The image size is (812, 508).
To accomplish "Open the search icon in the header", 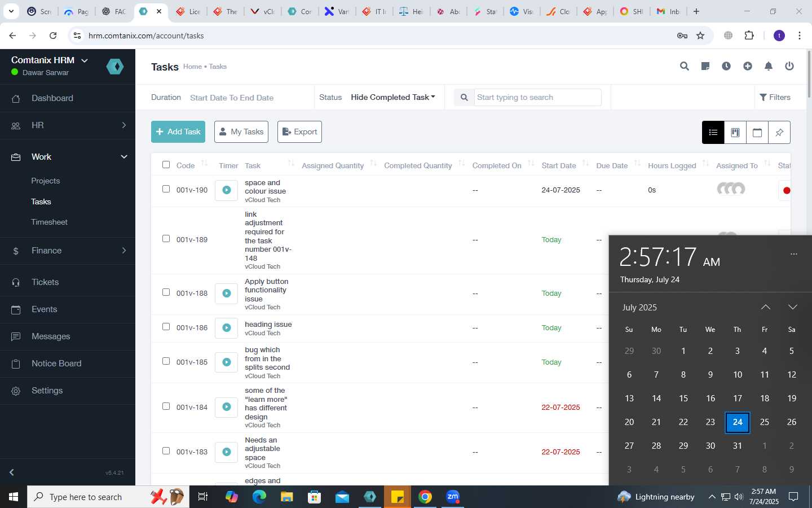I will pyautogui.click(x=685, y=66).
